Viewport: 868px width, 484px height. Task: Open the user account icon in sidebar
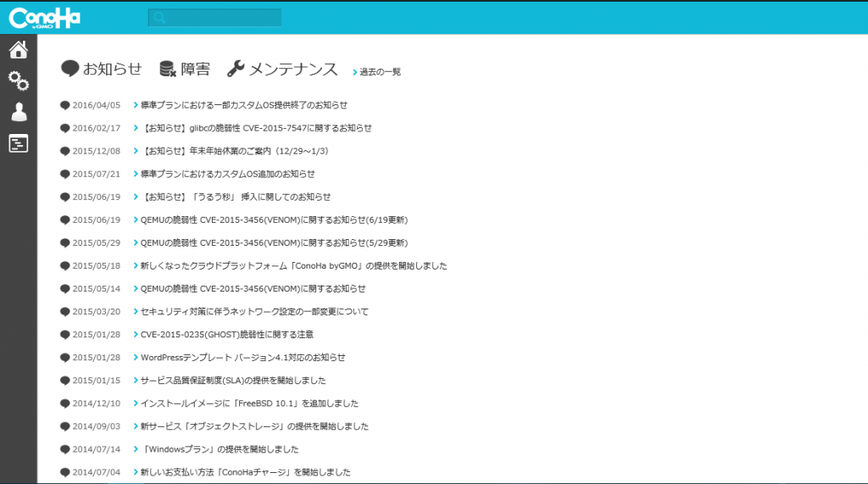pyautogui.click(x=19, y=112)
